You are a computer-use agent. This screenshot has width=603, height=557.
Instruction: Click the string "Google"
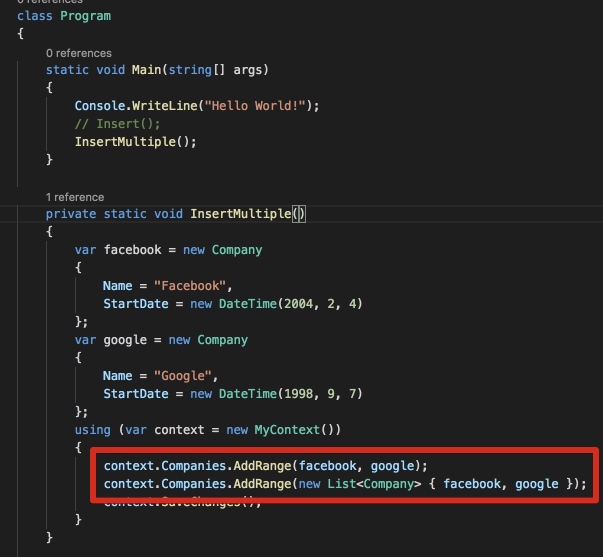pyautogui.click(x=183, y=376)
